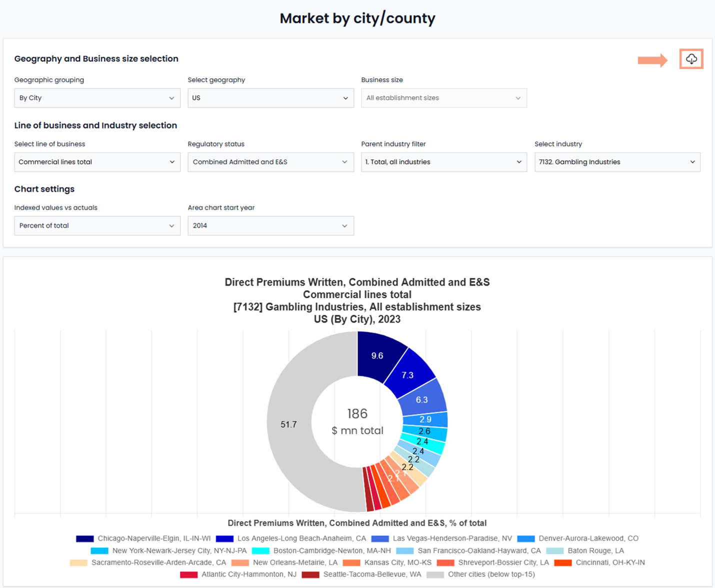Screen dimensions: 715x588
Task: Click Kansas City, MO-KS legend label
Action: tap(398, 563)
